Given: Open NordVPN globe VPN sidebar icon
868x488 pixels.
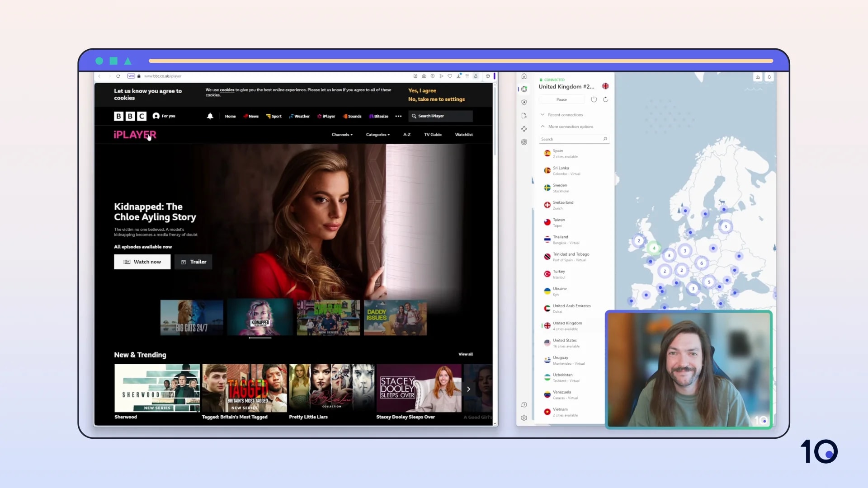Looking at the screenshot, I should 524,89.
